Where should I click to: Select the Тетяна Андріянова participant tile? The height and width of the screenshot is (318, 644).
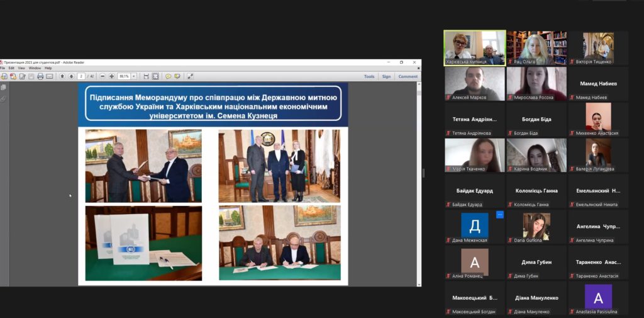pyautogui.click(x=475, y=119)
